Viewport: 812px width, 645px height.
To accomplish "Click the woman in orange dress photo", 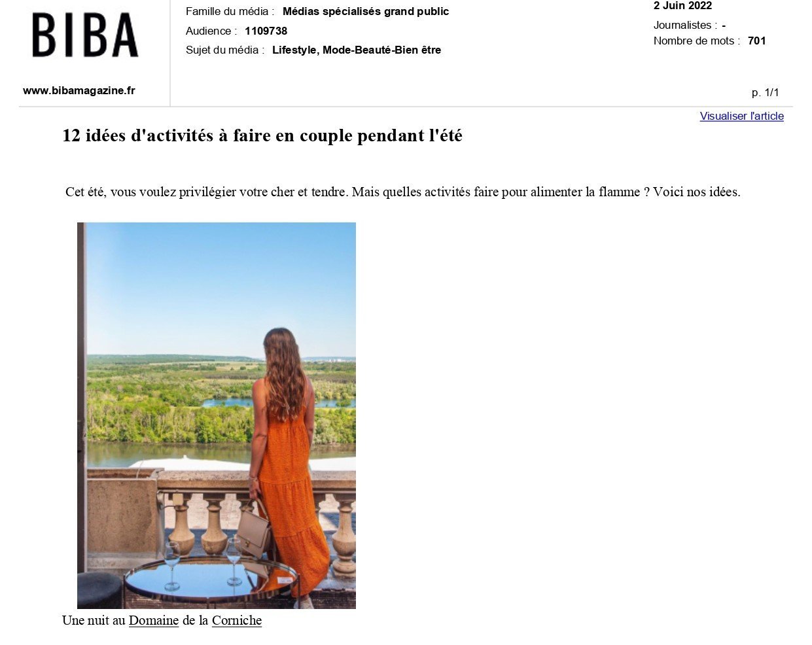I will 217,415.
